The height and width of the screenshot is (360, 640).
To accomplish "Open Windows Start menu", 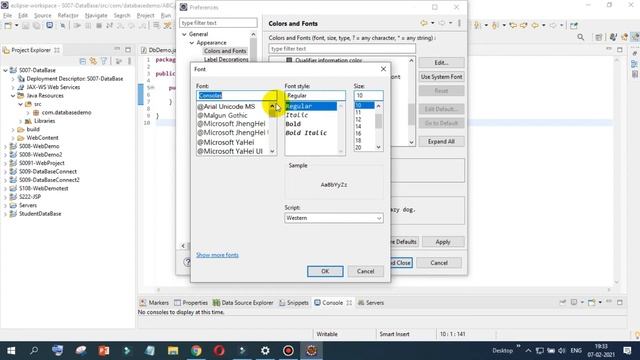I will point(11,351).
